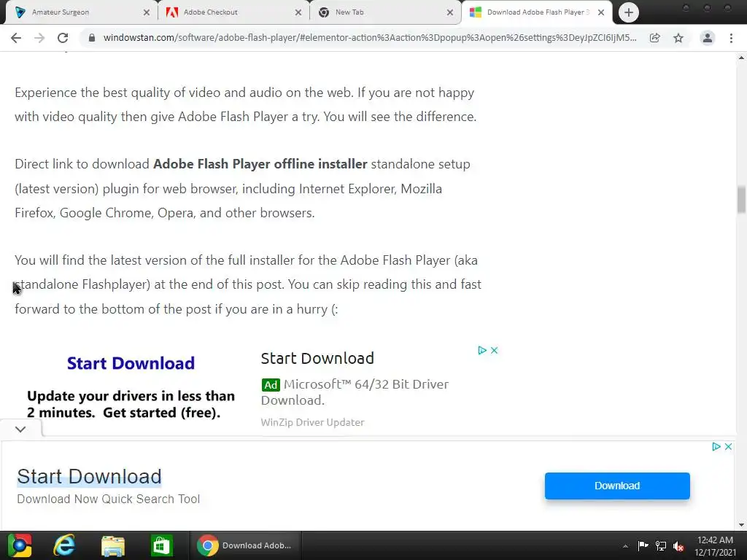Bookmark this page with the star

tap(678, 38)
